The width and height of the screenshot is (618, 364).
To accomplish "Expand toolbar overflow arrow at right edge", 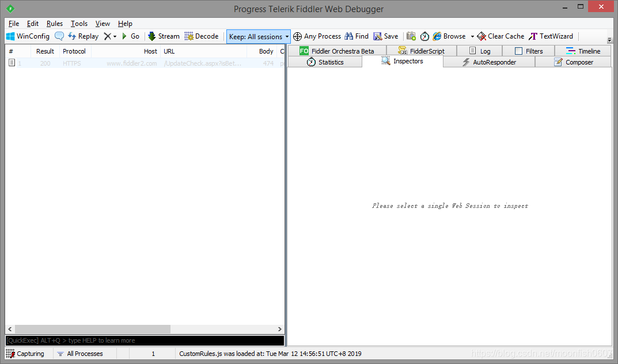I will pyautogui.click(x=609, y=40).
